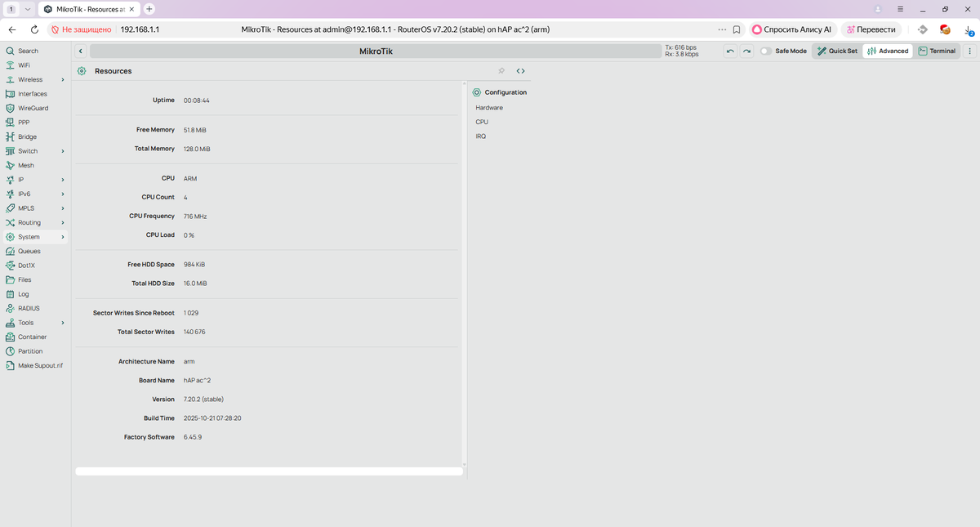
Task: Click the Перевести translate button
Action: 871,29
